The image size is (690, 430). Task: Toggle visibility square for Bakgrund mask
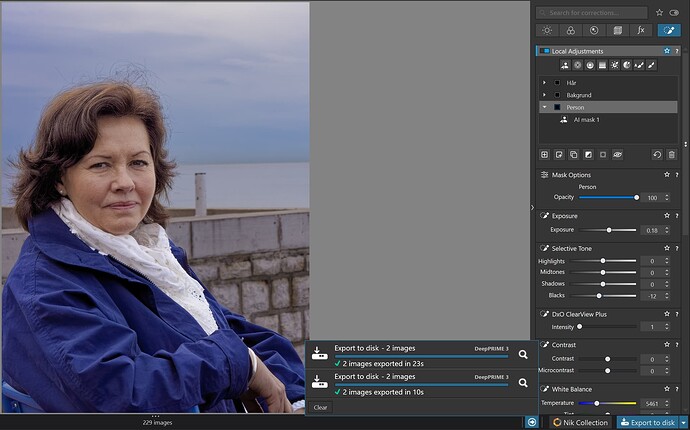557,94
